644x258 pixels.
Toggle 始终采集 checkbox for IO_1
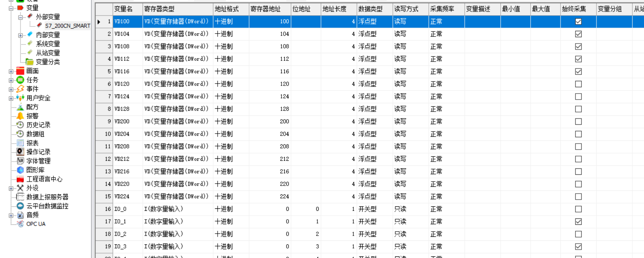pyautogui.click(x=578, y=222)
